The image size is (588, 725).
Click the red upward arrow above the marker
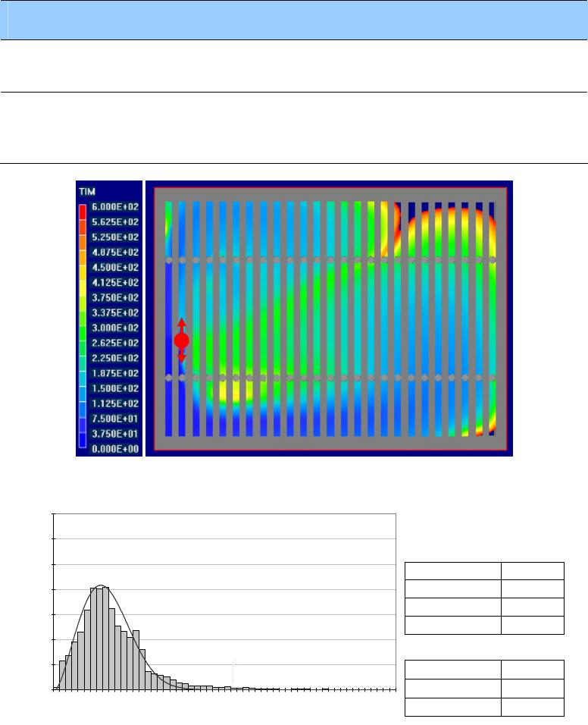(181, 324)
